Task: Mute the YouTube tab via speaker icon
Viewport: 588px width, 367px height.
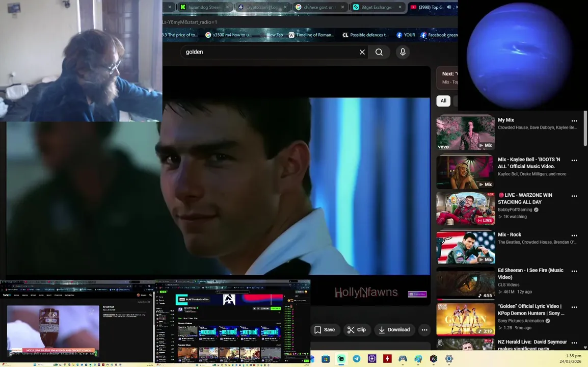Action: click(449, 7)
